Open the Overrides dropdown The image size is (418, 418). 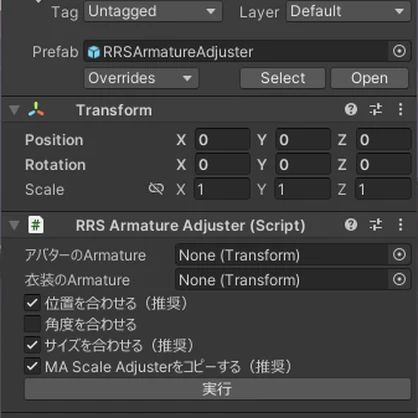click(141, 78)
